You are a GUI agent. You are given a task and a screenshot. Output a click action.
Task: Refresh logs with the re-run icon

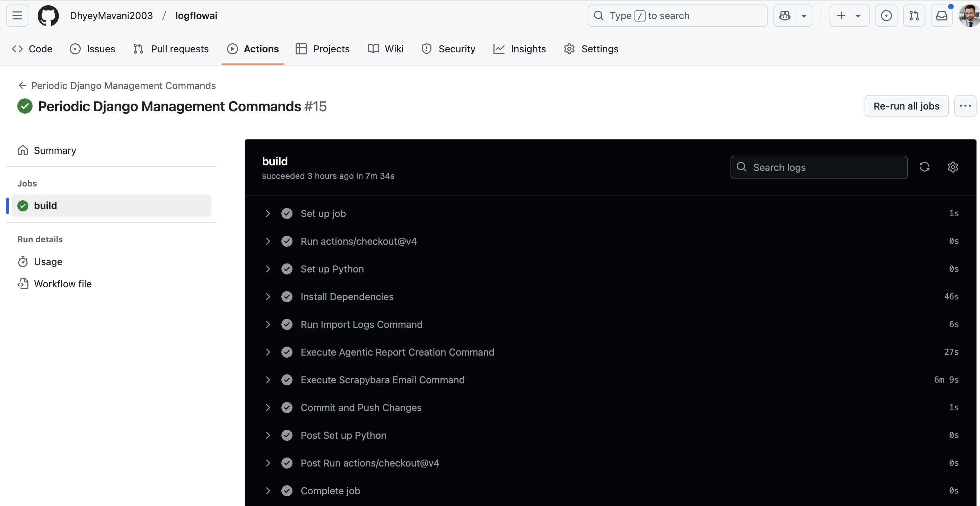click(x=925, y=167)
